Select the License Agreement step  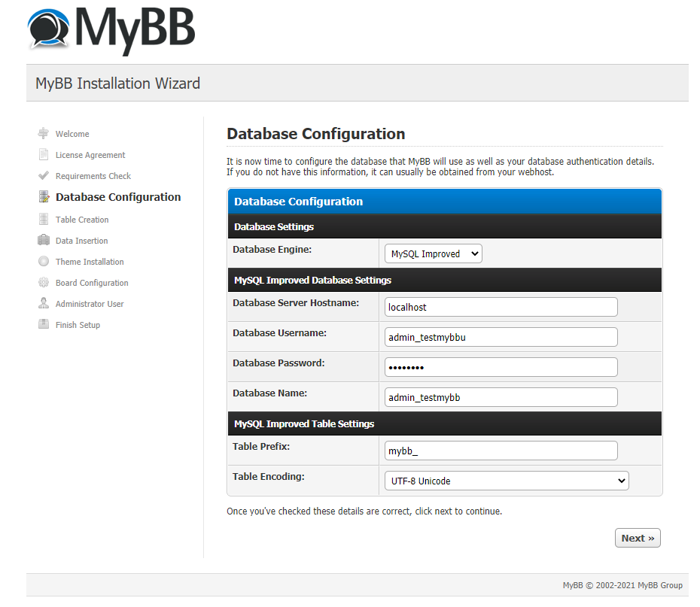click(90, 155)
